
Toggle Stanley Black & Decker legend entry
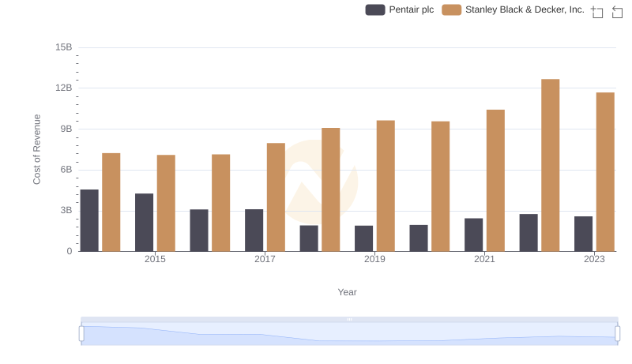(x=513, y=9)
